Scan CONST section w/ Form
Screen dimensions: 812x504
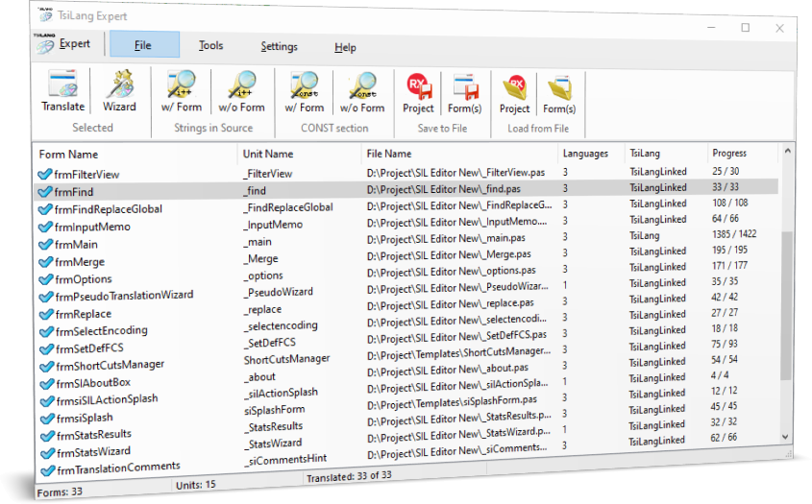point(304,92)
